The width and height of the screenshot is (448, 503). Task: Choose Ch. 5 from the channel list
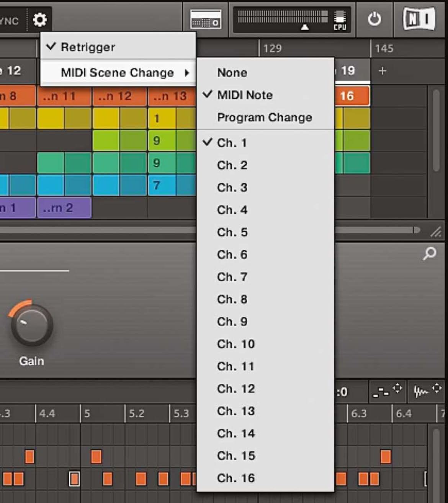tap(265, 232)
